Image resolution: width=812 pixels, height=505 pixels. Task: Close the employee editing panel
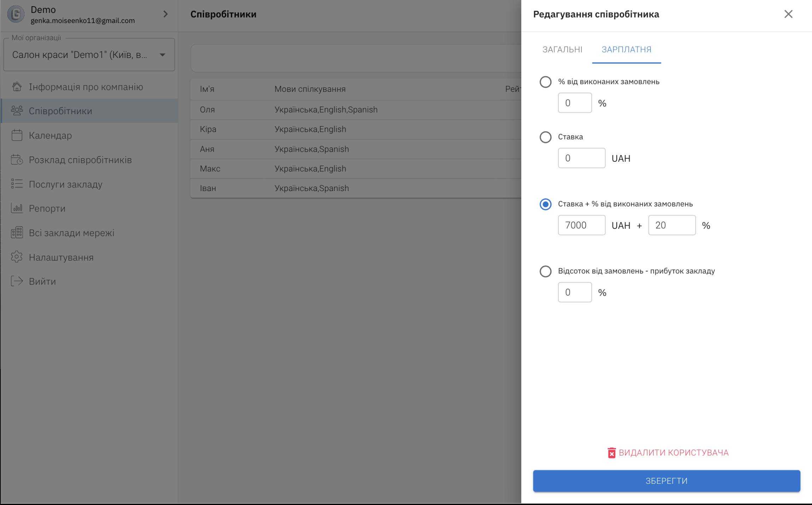click(788, 14)
